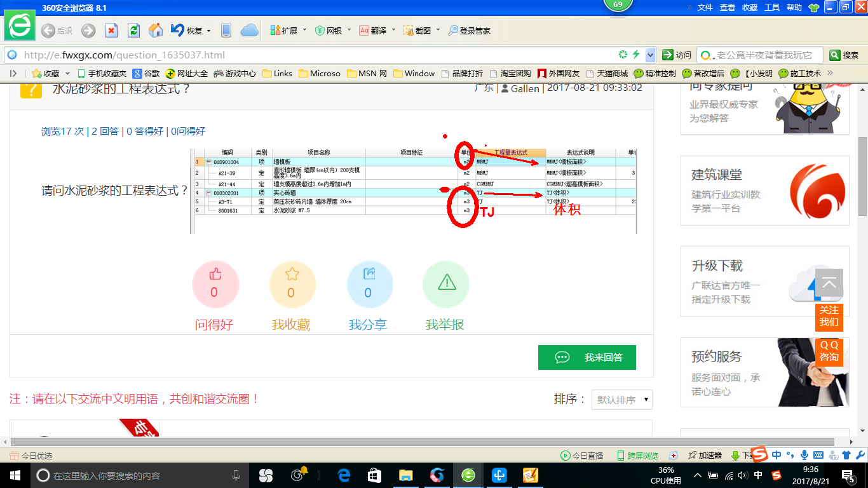Open the 手机收藏夹 bookmark
This screenshot has height=488, width=868.
pos(101,74)
